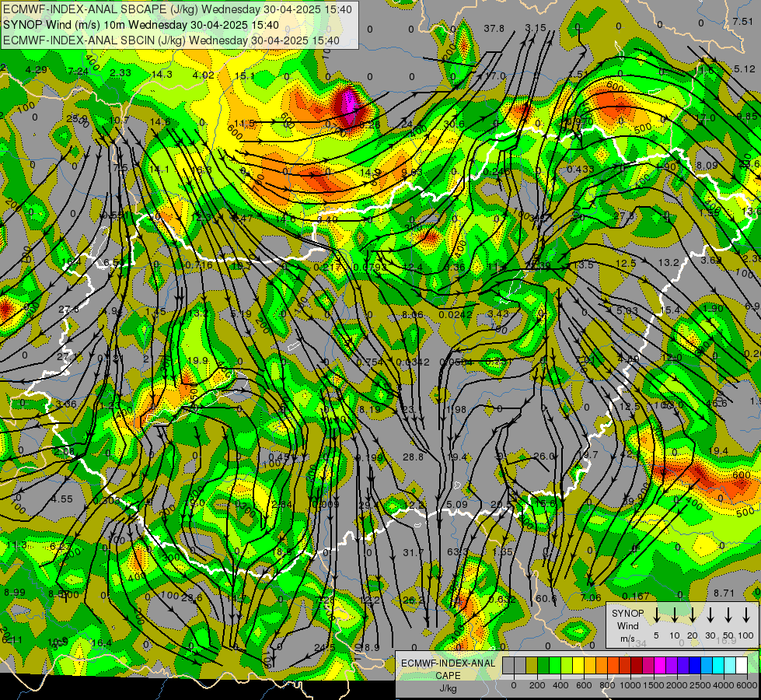
Task: Click the 5 m/s wind arrow in SYNOP legend
Action: [x=656, y=615]
